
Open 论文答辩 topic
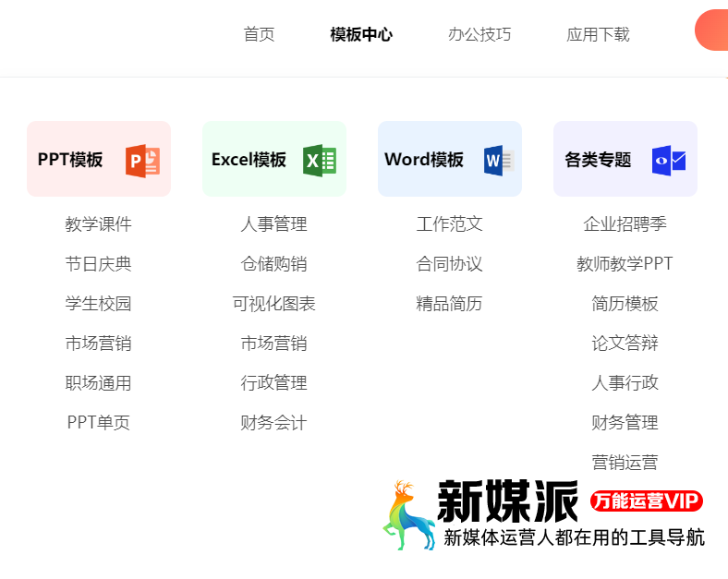(x=625, y=344)
